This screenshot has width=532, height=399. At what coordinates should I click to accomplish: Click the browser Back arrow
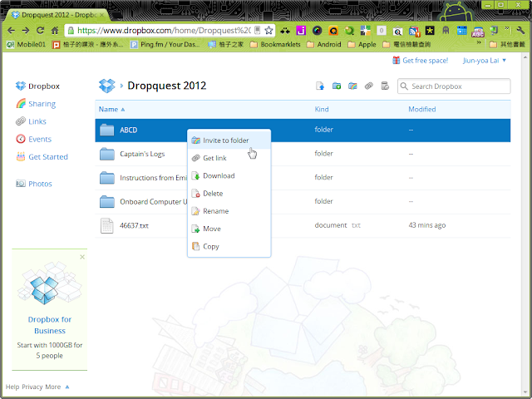[x=11, y=31]
